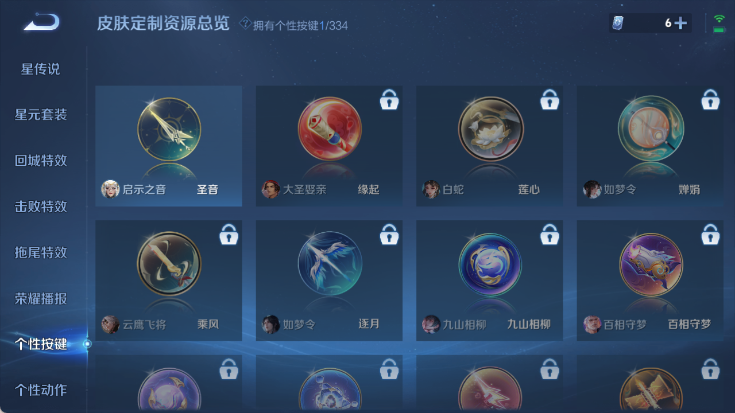Image resolution: width=735 pixels, height=413 pixels.
Task: Open the 九山相柳 serpent orb icon
Action: click(490, 264)
